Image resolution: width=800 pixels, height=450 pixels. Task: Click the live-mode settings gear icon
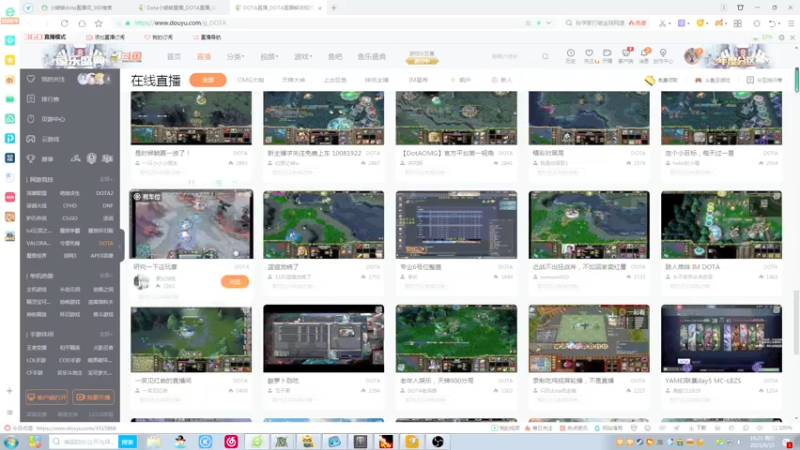coord(781,37)
